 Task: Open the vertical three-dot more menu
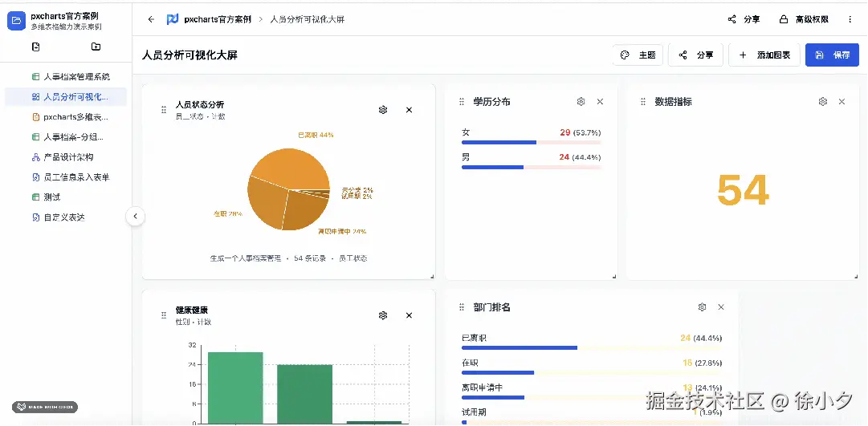(850, 19)
